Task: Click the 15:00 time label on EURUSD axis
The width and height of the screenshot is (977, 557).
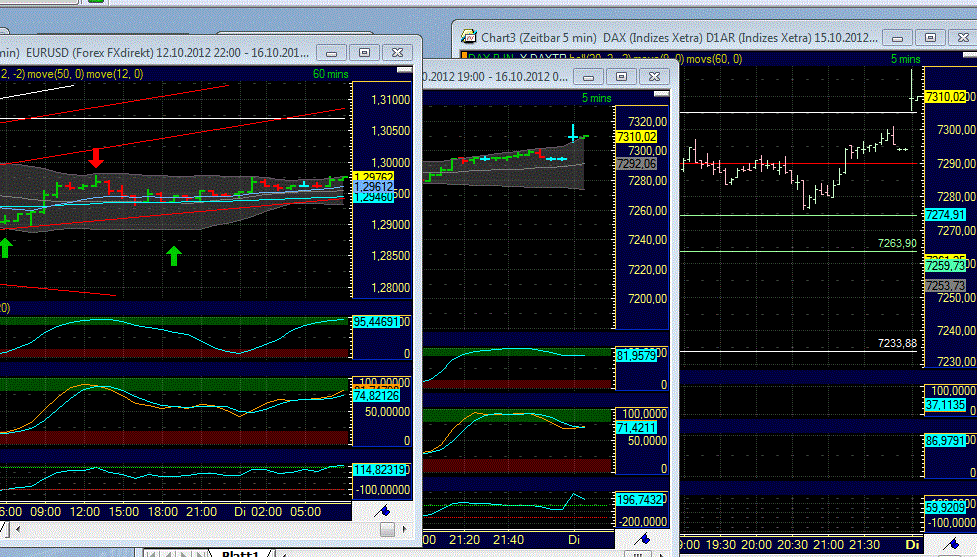Action: pyautogui.click(x=124, y=512)
